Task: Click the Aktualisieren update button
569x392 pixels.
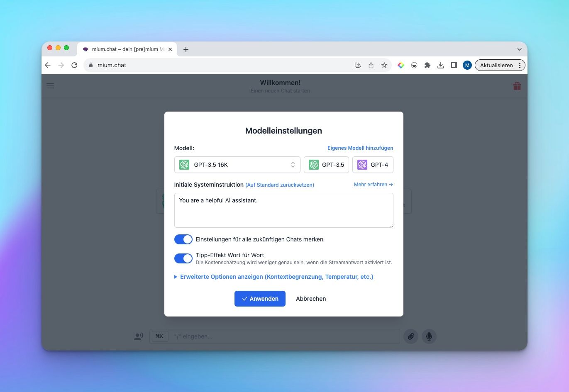Action: click(496, 65)
